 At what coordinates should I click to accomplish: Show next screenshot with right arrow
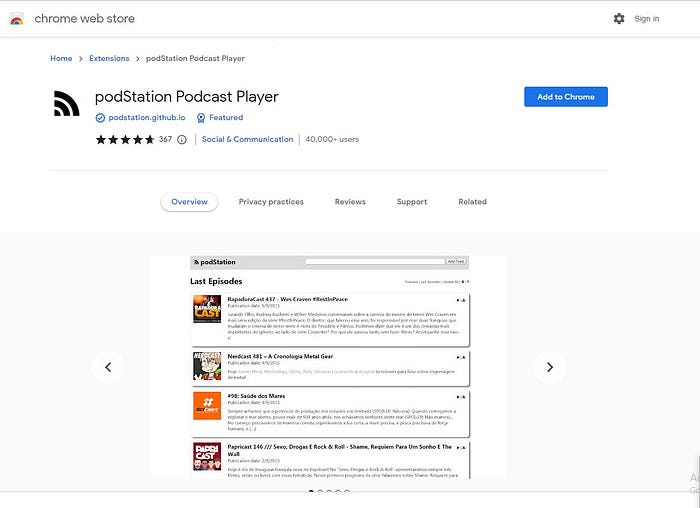[x=550, y=367]
